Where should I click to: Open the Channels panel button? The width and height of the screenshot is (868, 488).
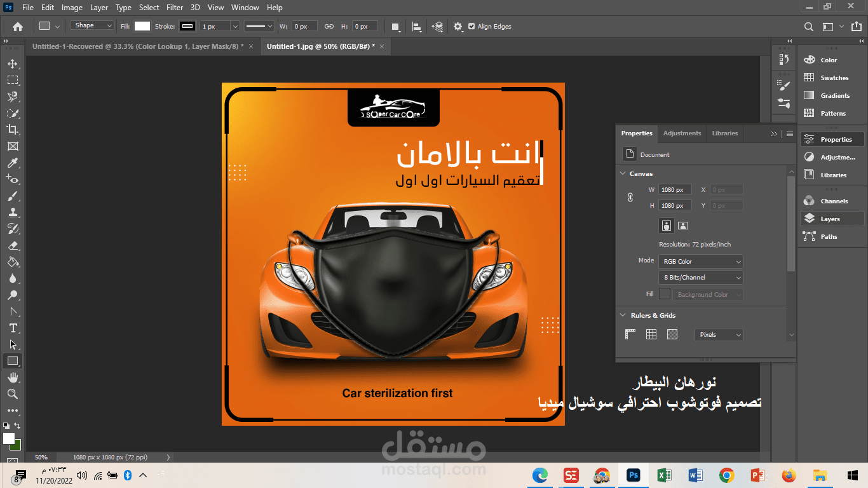[x=832, y=201]
